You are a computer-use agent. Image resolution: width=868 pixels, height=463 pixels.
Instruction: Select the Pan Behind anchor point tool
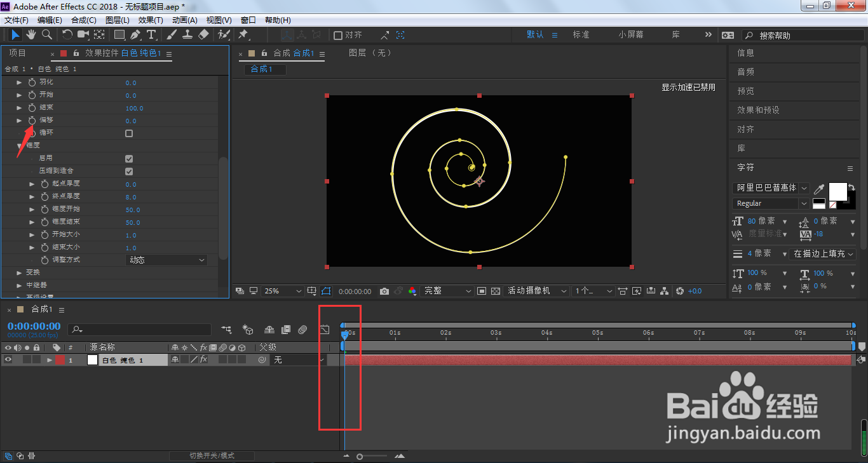[100, 34]
